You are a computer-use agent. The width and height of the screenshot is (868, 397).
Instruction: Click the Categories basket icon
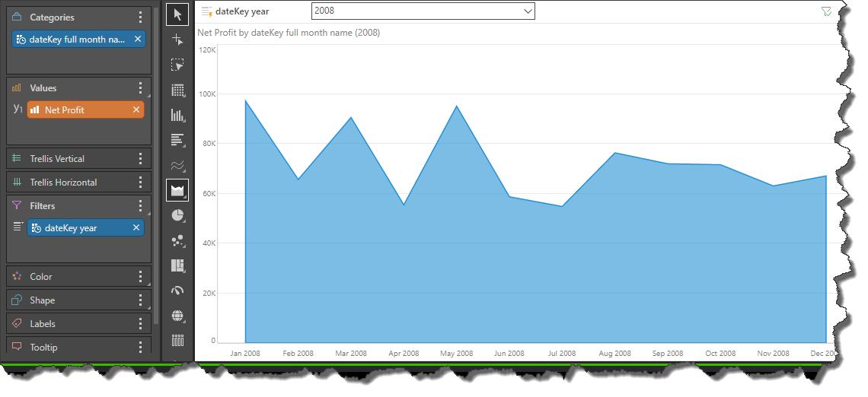click(17, 17)
